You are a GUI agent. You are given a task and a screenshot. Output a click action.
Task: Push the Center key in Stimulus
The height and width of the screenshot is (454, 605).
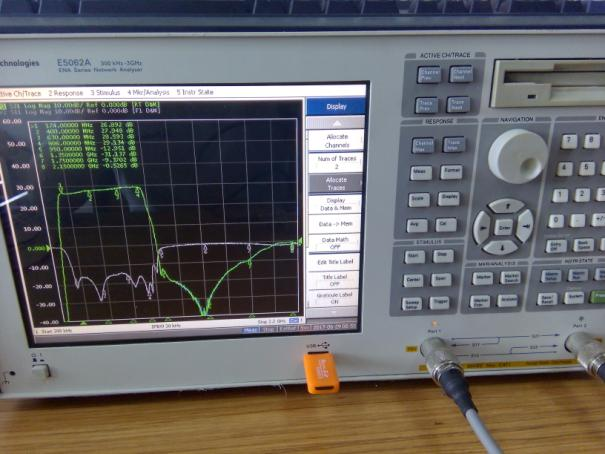pyautogui.click(x=413, y=280)
